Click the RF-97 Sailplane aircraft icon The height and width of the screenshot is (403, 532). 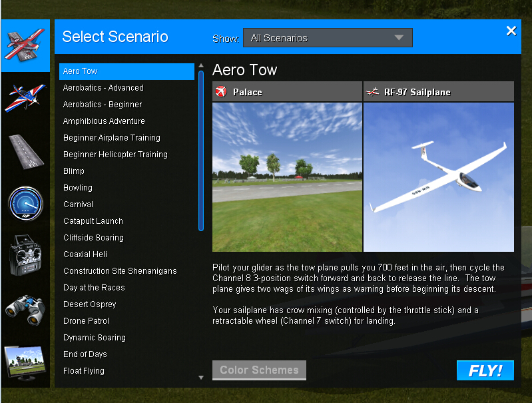click(x=373, y=92)
